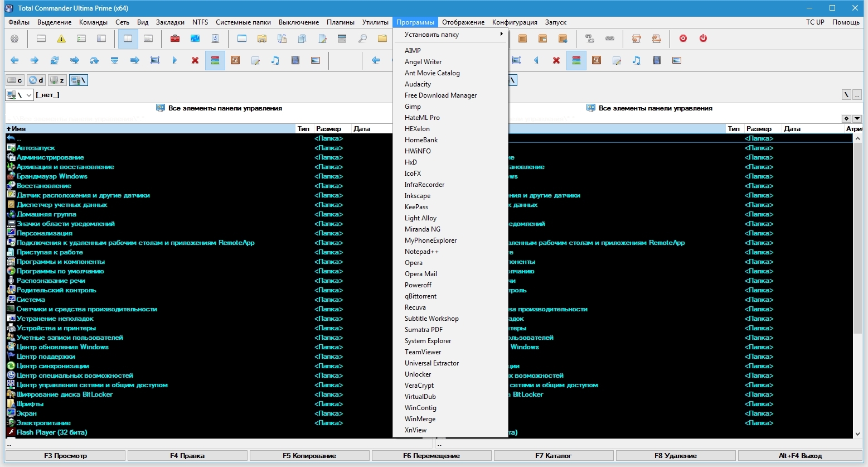Sort left panel by Размер column

[x=332, y=128]
